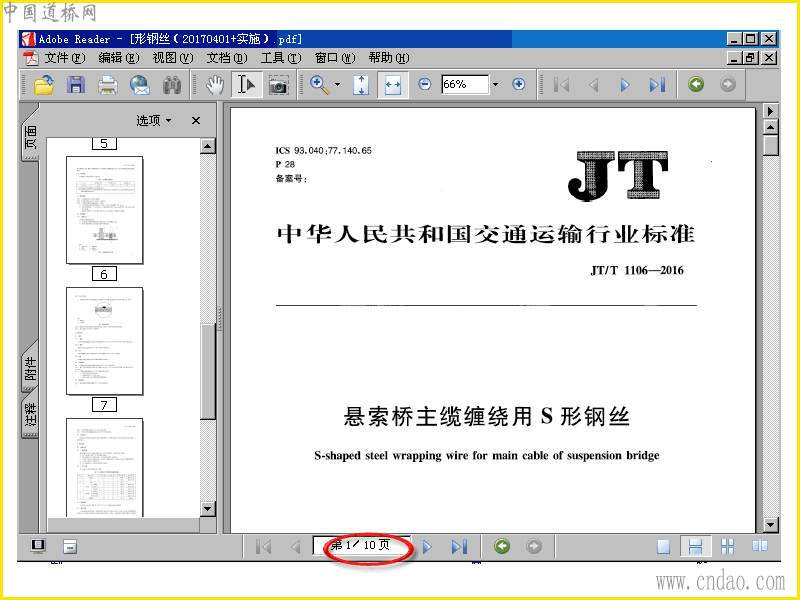The height and width of the screenshot is (600, 800).
Task: Select page 6 thumbnail
Action: [104, 210]
